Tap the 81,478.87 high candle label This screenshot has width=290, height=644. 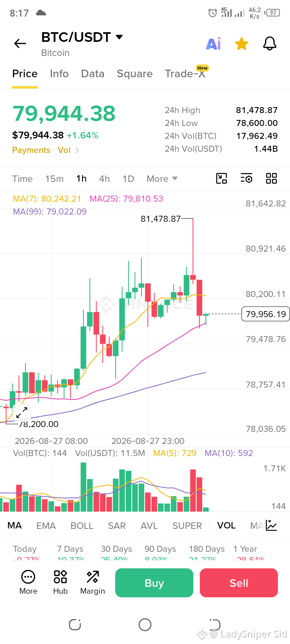pos(161,219)
